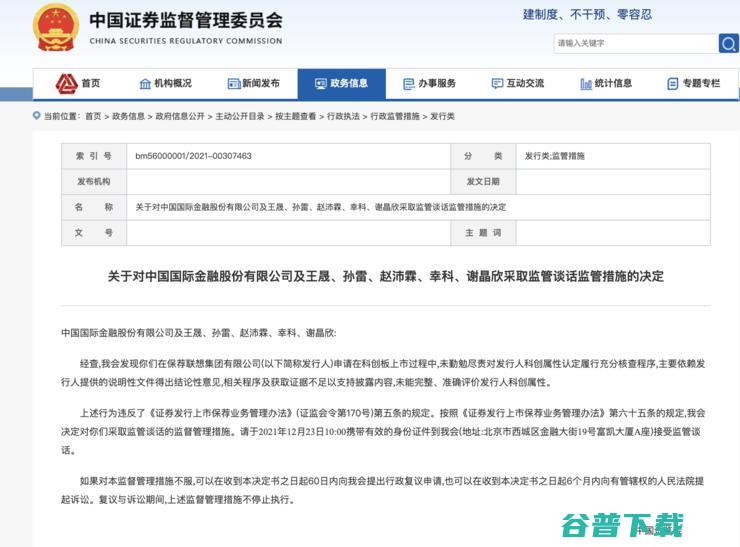Click the 发布机构 table label cell
740x547 pixels.
[x=94, y=181]
